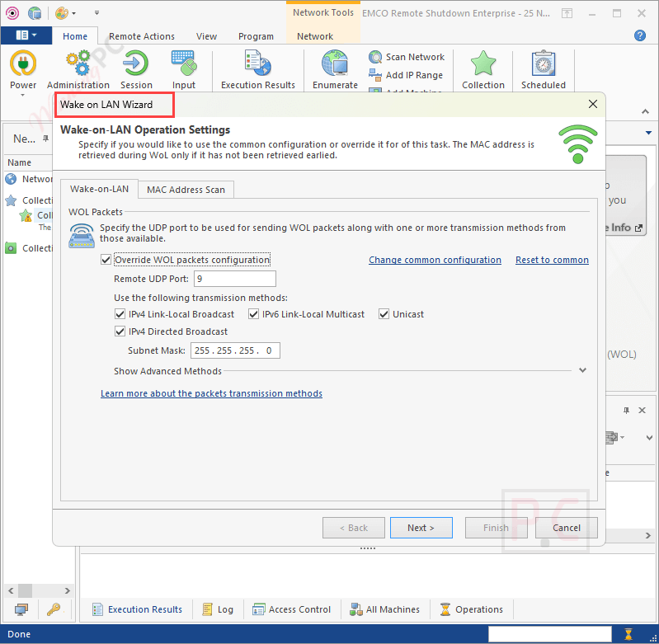Click the Input keyboard and mouse icon
The image size is (659, 644).
[184, 63]
